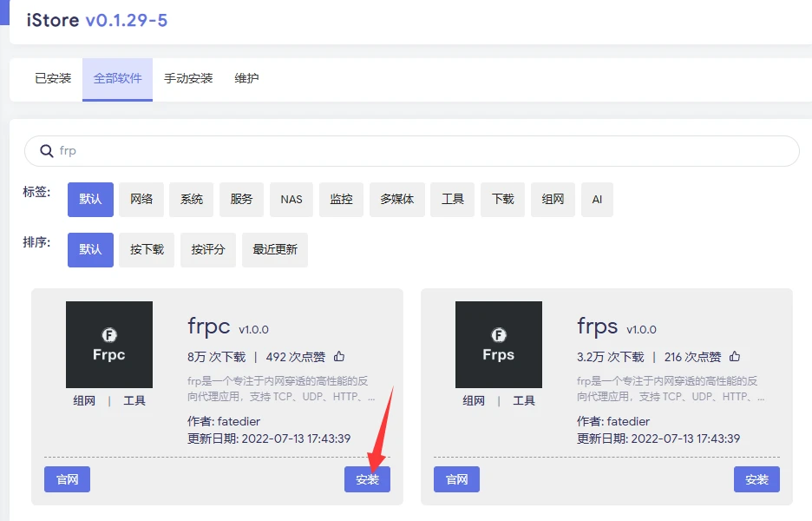Click the 8万 次下载 text
The height and width of the screenshot is (521, 812).
(217, 357)
